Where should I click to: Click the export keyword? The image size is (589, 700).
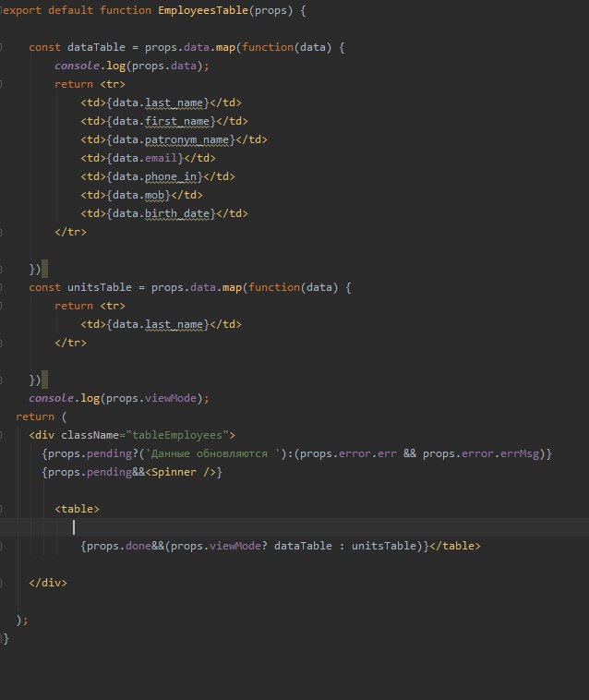point(22,10)
